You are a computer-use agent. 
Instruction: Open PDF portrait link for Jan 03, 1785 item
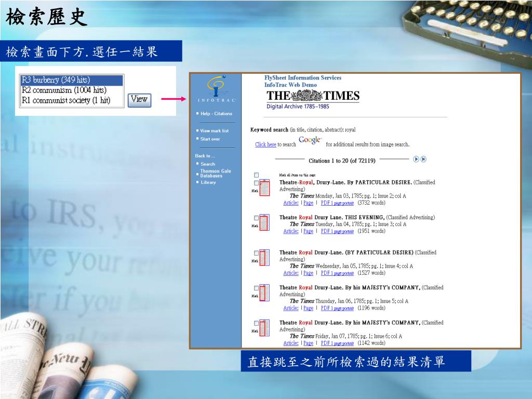click(337, 203)
